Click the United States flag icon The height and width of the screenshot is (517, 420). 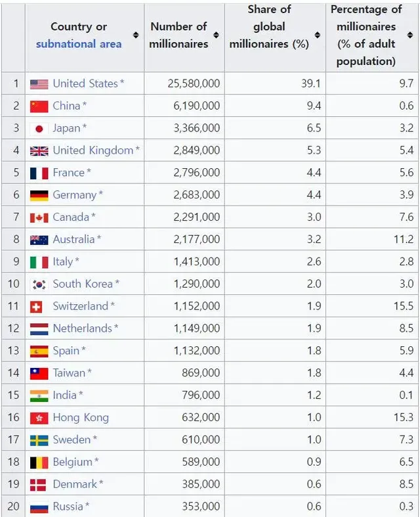point(39,84)
